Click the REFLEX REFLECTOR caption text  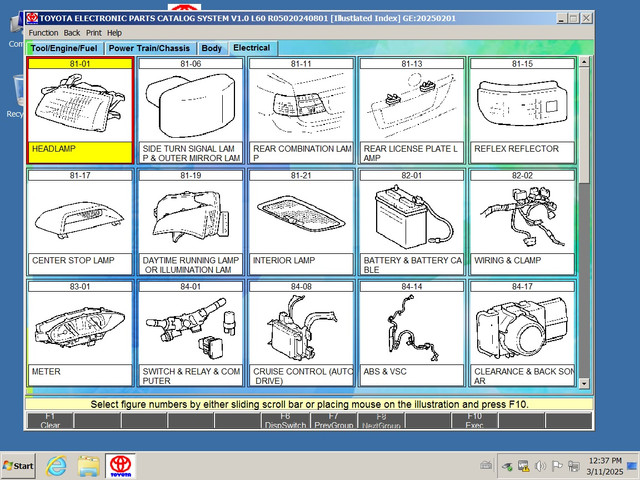coord(516,149)
